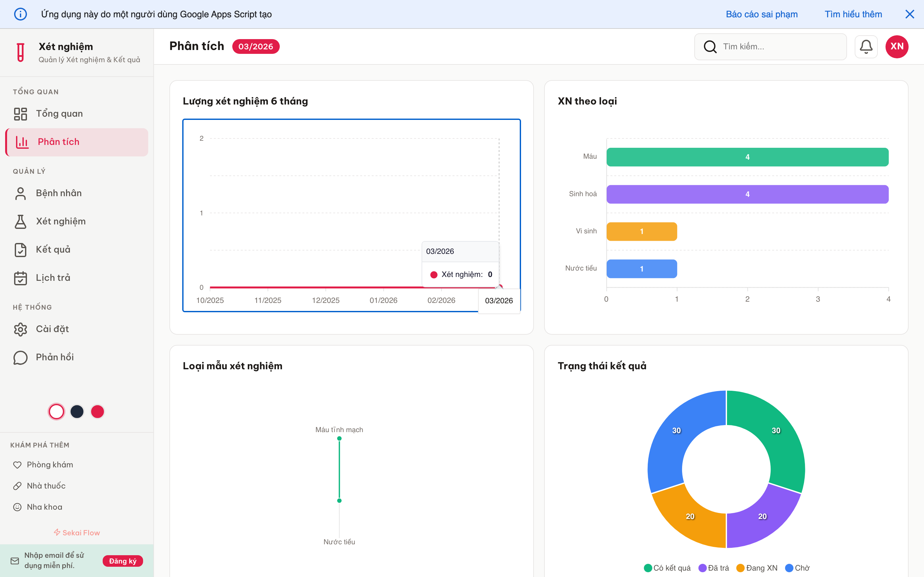Open the Xét nghiệm flask icon
This screenshot has height=577, width=924.
20,221
